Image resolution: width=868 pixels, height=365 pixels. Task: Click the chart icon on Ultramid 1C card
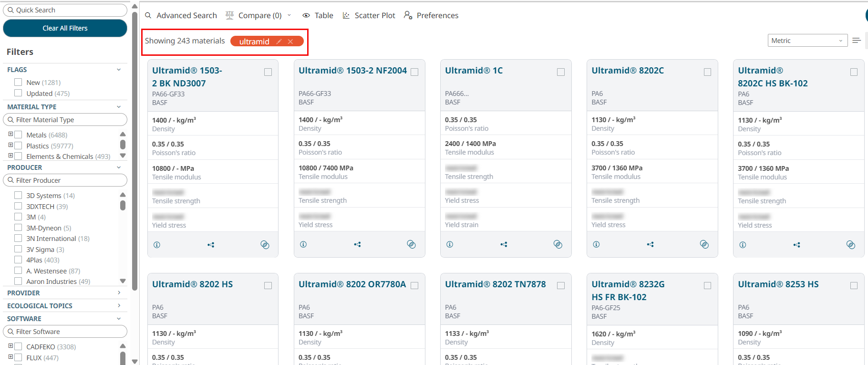click(x=558, y=244)
